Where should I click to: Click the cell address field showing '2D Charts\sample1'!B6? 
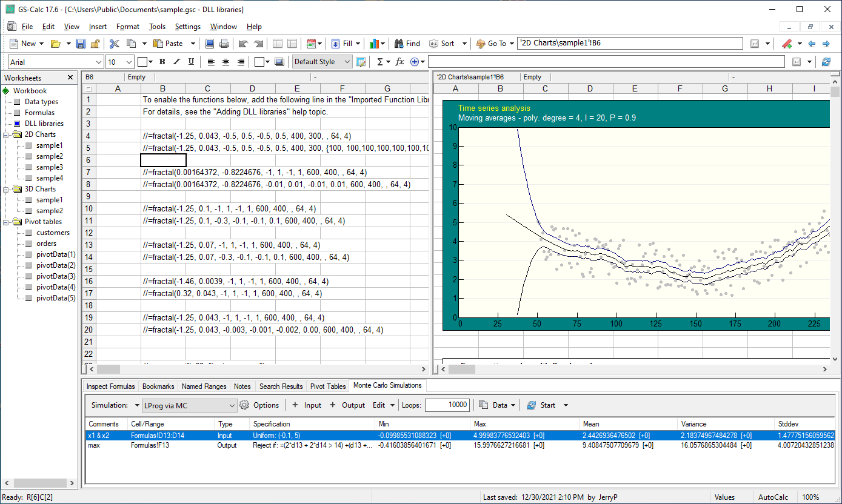click(x=630, y=44)
